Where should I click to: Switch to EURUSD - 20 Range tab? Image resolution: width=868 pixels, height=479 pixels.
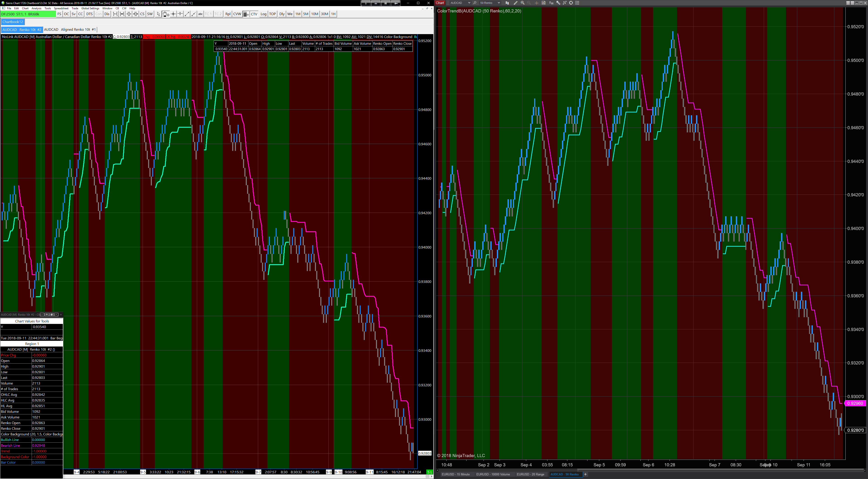[x=530, y=474]
